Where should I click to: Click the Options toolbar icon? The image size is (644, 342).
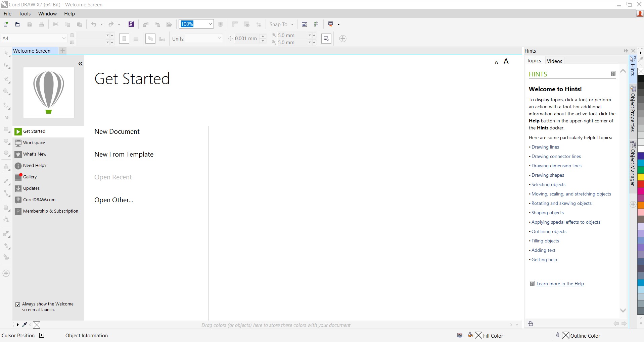316,24
